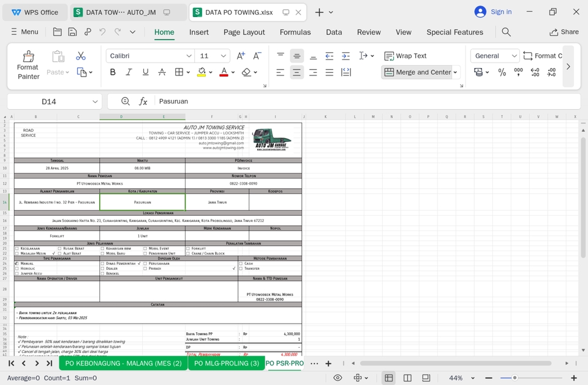The image size is (588, 385).
Task: Expand the Name Box D14 dropdown
Action: pyautogui.click(x=95, y=101)
